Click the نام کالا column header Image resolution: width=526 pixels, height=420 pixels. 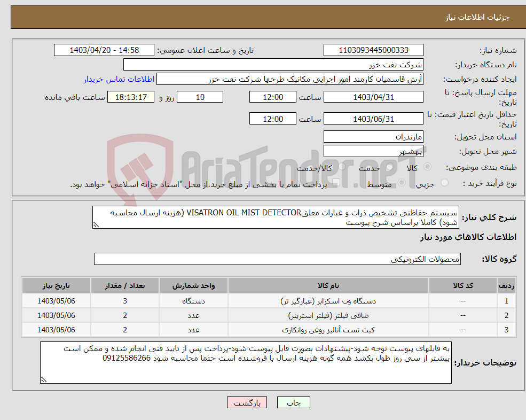[328, 286]
